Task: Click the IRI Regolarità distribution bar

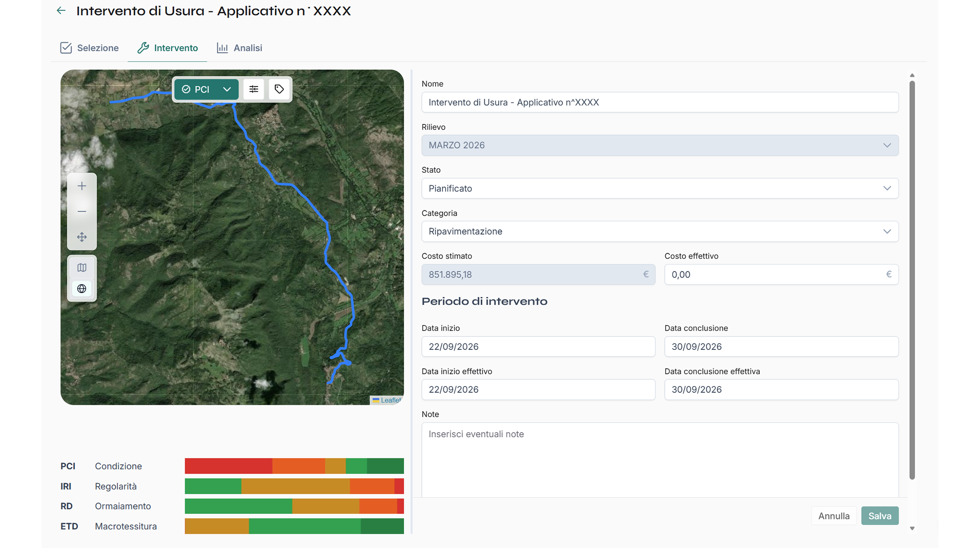Action: point(294,486)
